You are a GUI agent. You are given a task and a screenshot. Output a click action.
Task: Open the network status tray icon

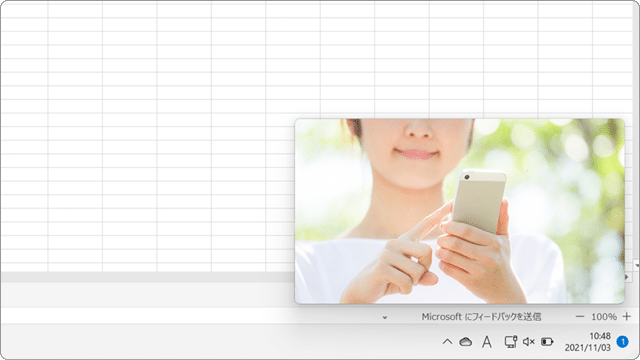(511, 342)
